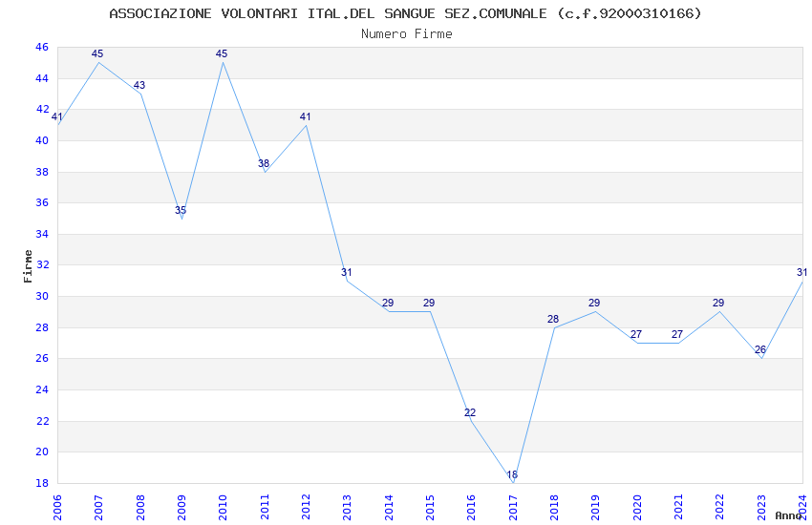Click y-axis tick label '26'
This screenshot has height=525, width=812.
pos(42,359)
